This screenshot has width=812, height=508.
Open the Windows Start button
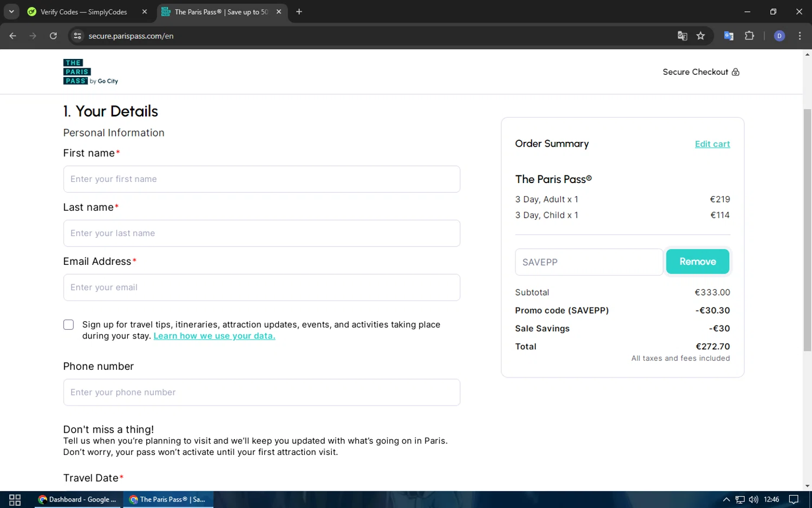tap(15, 499)
